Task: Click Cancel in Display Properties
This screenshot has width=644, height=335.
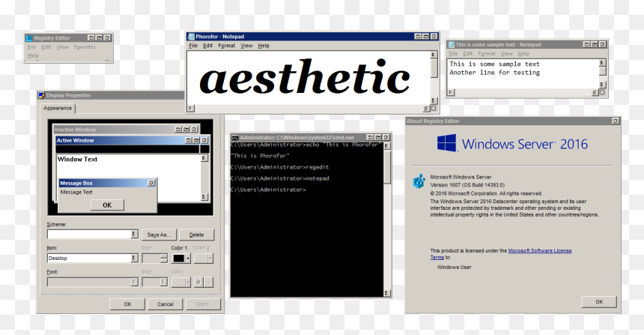Action: [165, 304]
